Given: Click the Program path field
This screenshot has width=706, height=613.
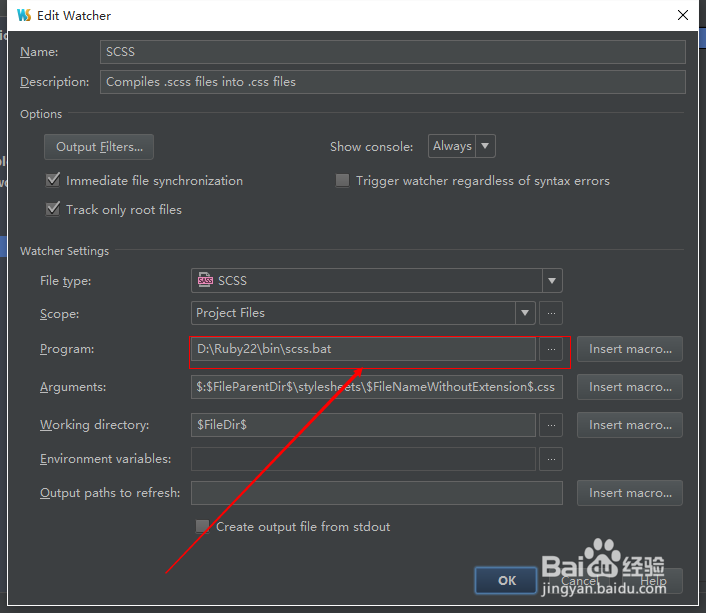Looking at the screenshot, I should 363,349.
